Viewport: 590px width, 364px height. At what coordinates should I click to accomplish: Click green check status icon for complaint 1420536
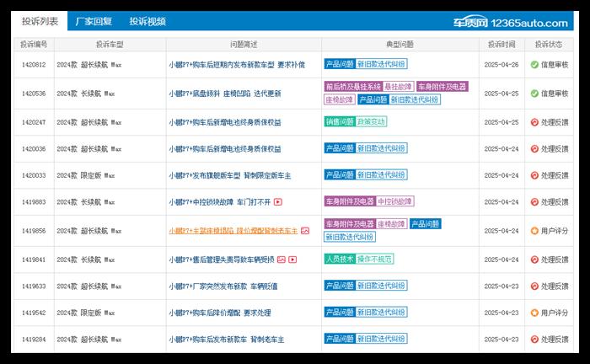(x=534, y=94)
